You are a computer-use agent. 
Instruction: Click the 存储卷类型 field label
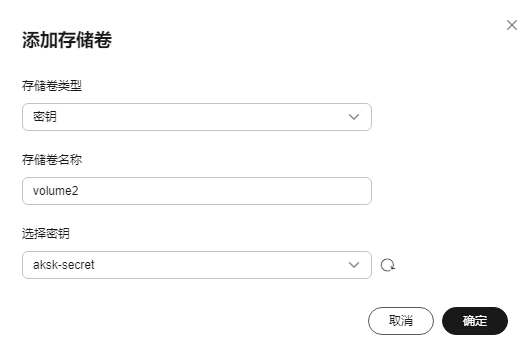point(52,85)
